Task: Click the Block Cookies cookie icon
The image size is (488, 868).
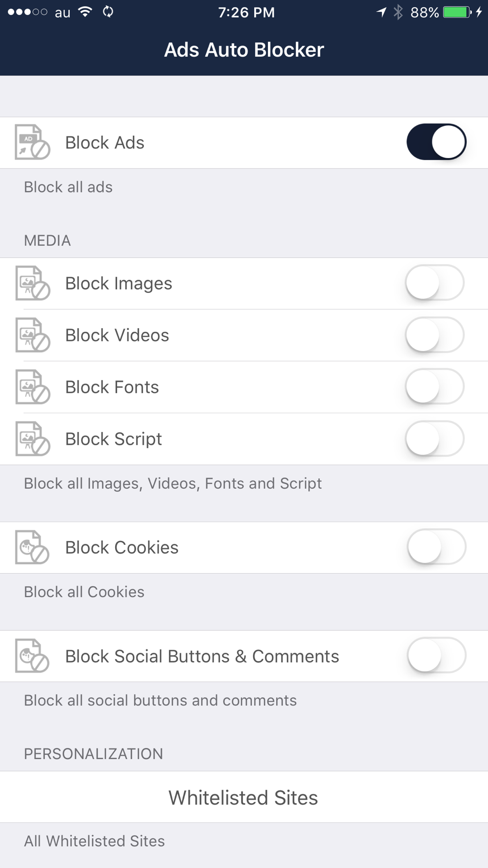Action: tap(32, 547)
